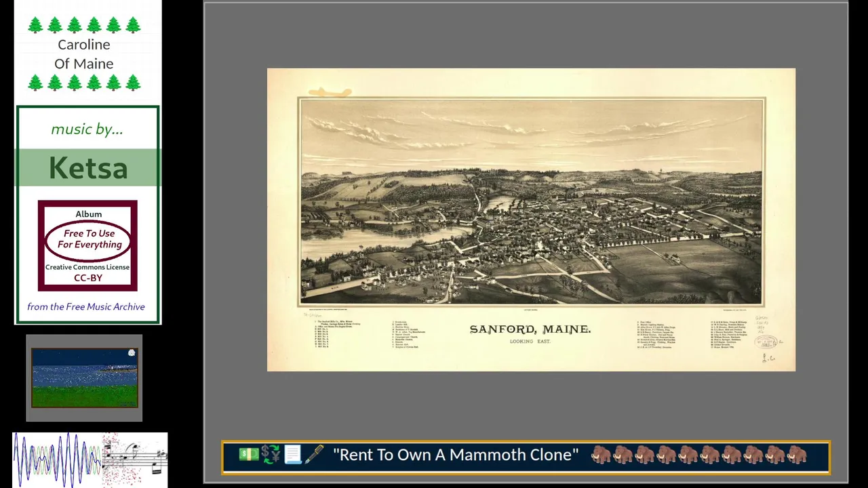Click the Sanford panoramic map illustration

532,202
